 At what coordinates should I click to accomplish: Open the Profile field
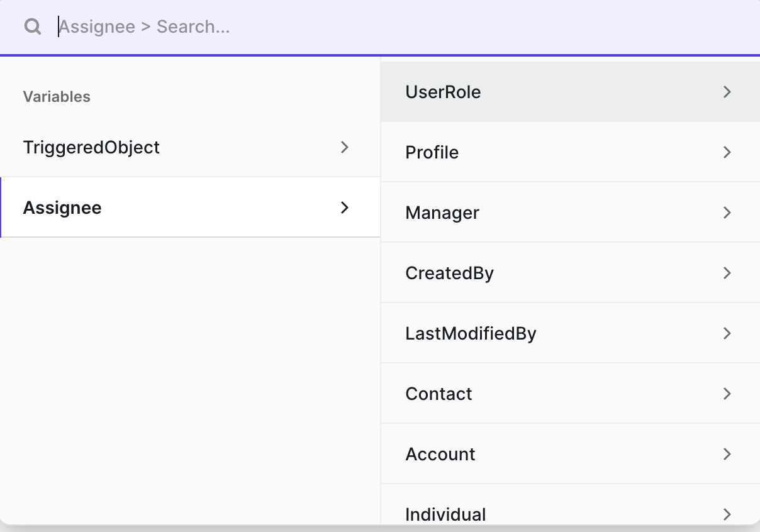(571, 152)
